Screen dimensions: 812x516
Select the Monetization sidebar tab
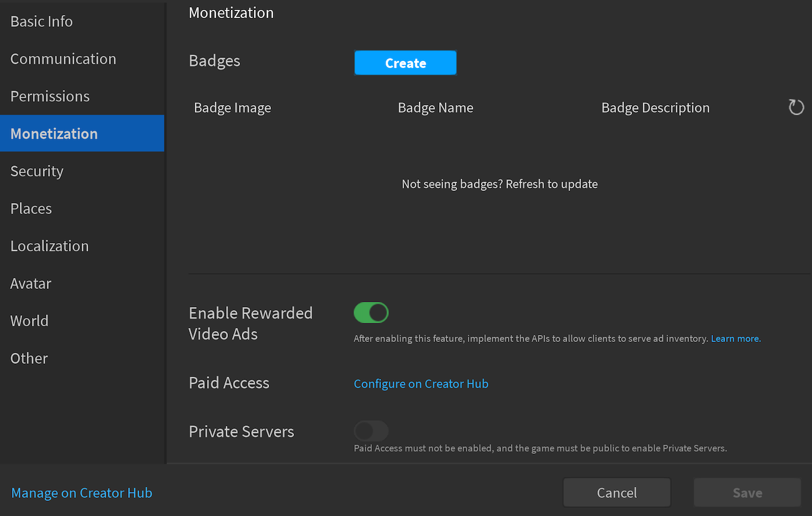(54, 133)
